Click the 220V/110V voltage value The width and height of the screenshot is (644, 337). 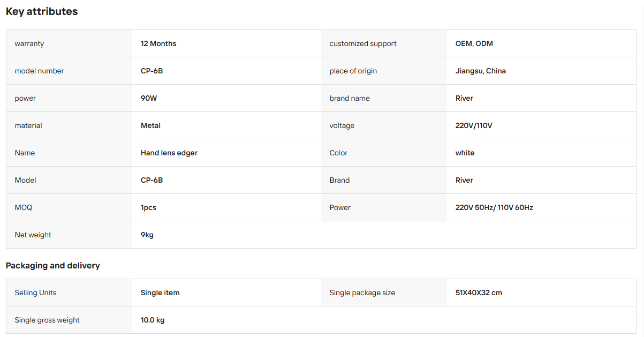click(x=474, y=125)
